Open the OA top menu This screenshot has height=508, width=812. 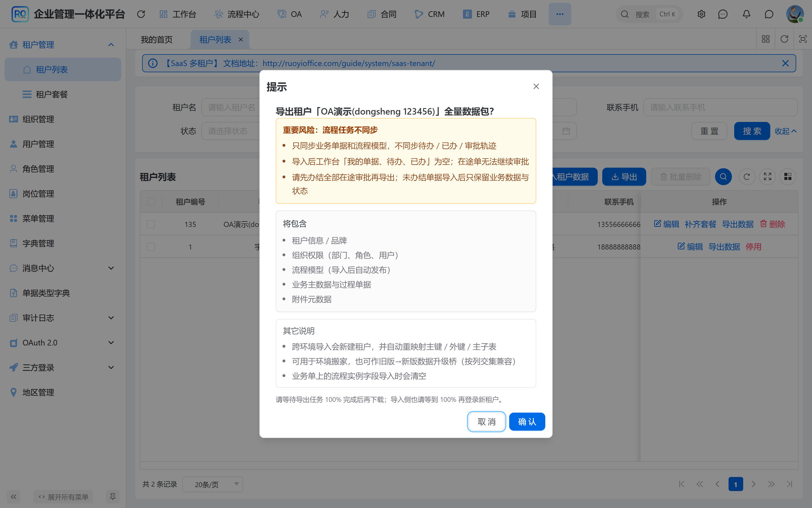[290, 14]
